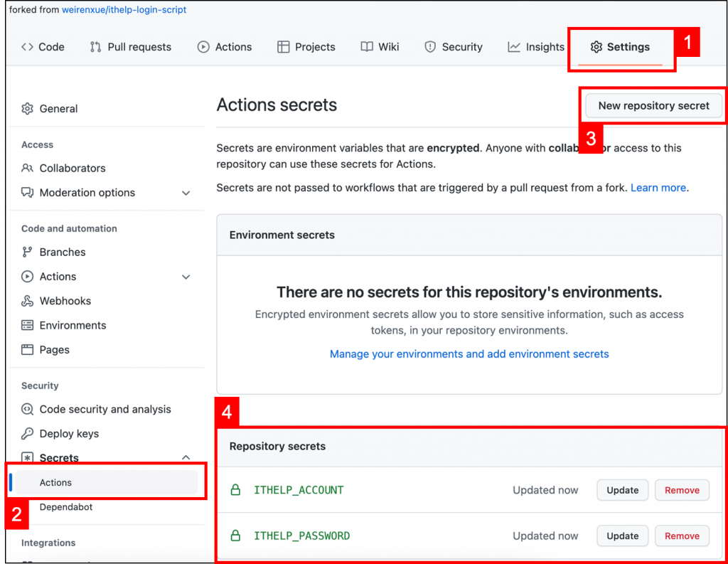Image resolution: width=728 pixels, height=564 pixels.
Task: Update the ITHELP_ACCOUNT secret
Action: click(622, 490)
